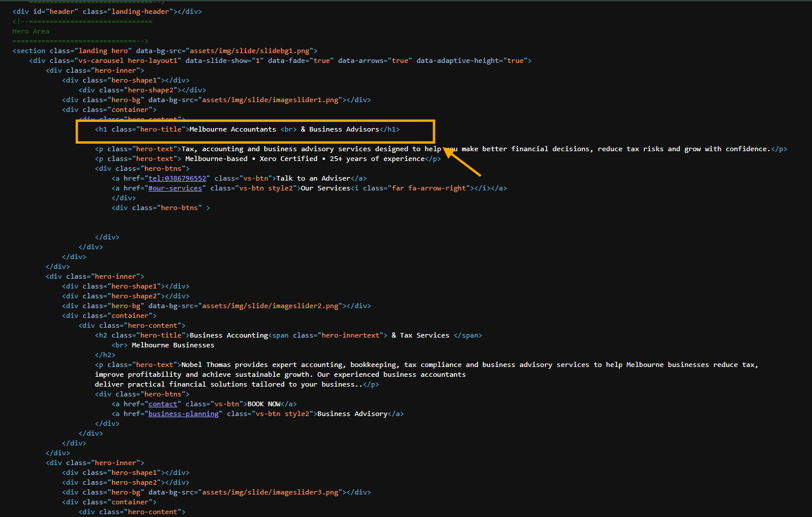
Task: Click the '& Tax Services' span text
Action: [x=420, y=335]
